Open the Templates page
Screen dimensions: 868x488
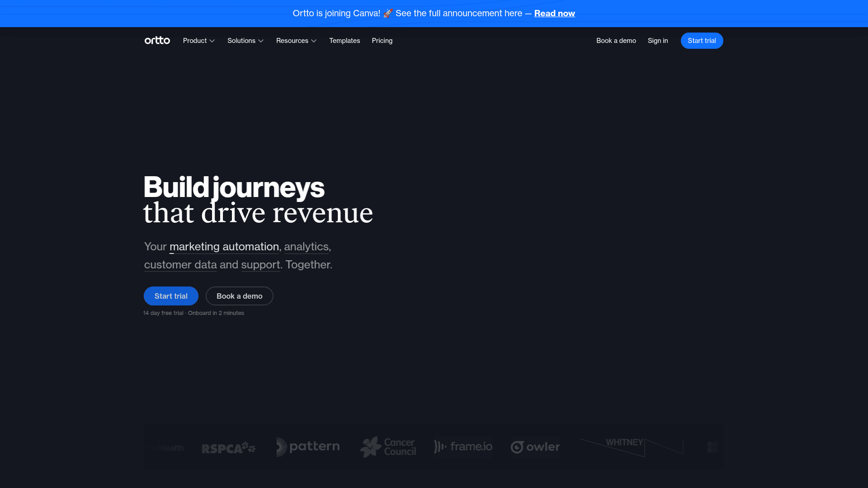click(x=344, y=41)
